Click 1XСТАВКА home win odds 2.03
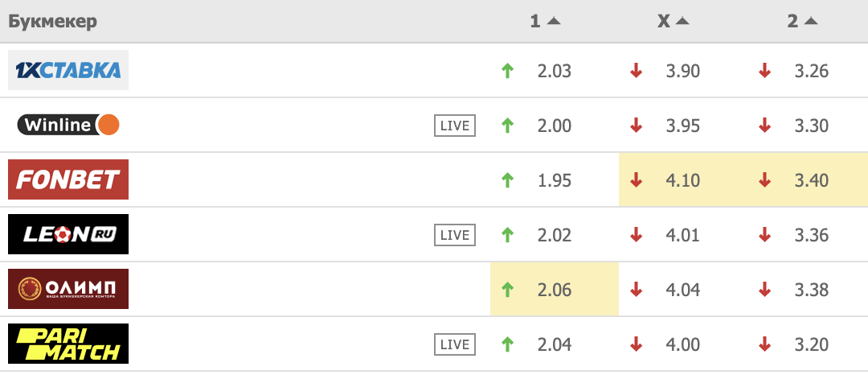 tap(554, 71)
